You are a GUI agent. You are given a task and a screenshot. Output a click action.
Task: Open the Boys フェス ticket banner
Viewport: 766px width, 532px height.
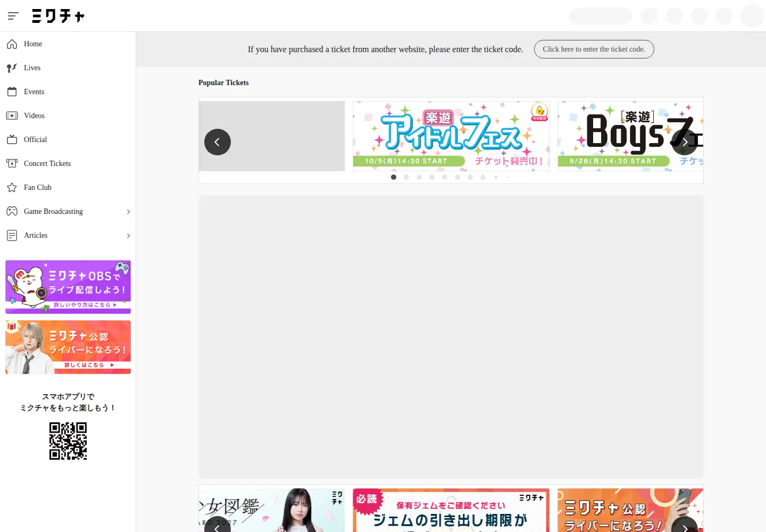pyautogui.click(x=630, y=136)
